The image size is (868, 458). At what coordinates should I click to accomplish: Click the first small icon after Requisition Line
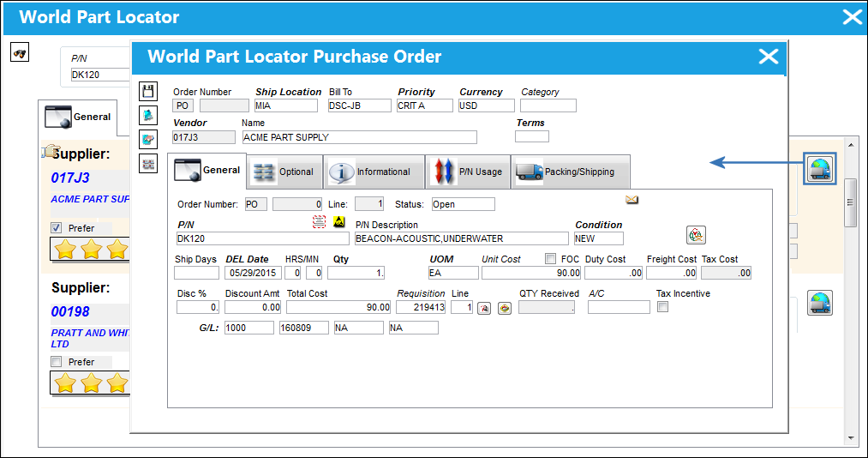[483, 309]
